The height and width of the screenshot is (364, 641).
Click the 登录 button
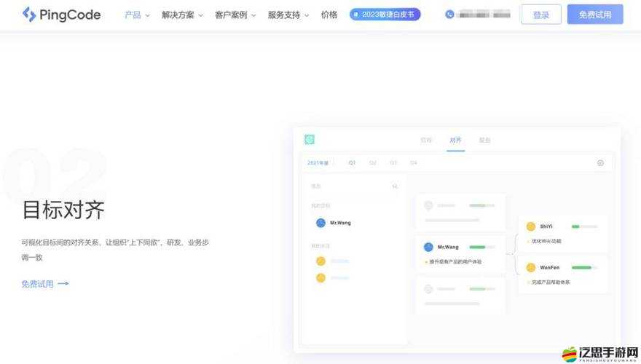coord(540,15)
